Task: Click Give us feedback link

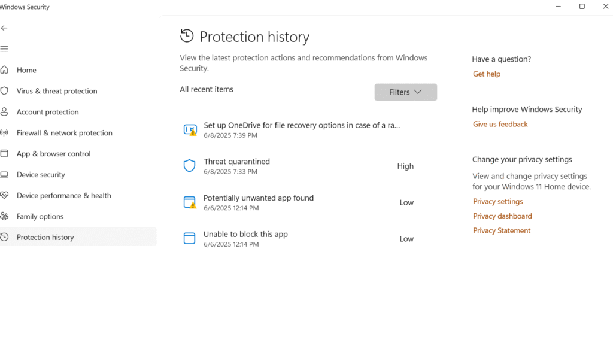Action: click(x=500, y=124)
